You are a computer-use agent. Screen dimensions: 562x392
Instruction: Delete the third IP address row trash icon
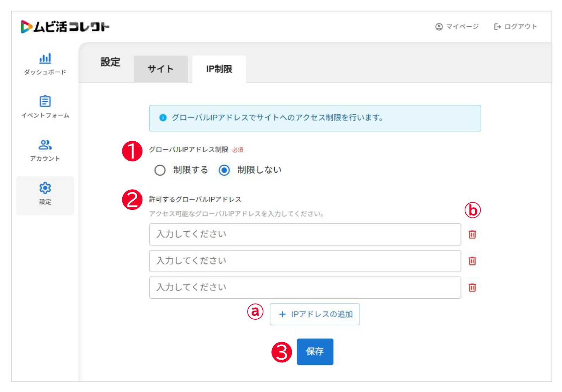click(472, 288)
